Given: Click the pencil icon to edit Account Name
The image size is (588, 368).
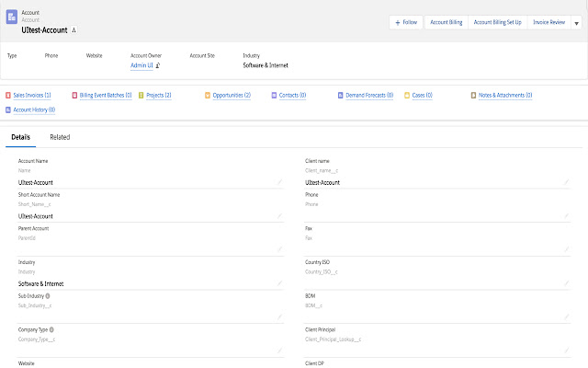Looking at the screenshot, I should tap(279, 182).
